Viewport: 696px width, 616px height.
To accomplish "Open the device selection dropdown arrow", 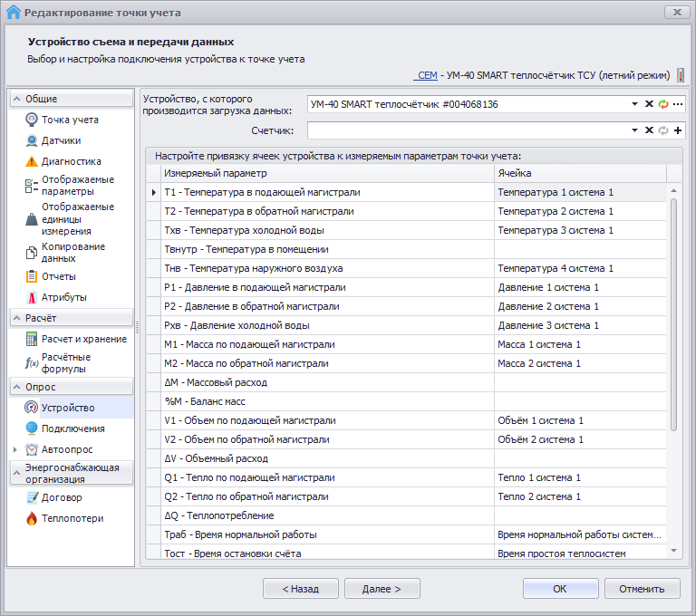I will 635,104.
